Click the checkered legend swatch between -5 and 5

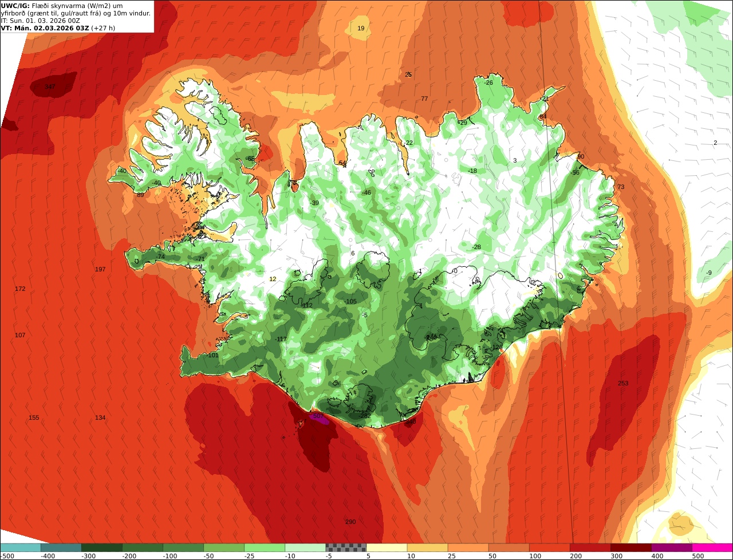tap(346, 547)
